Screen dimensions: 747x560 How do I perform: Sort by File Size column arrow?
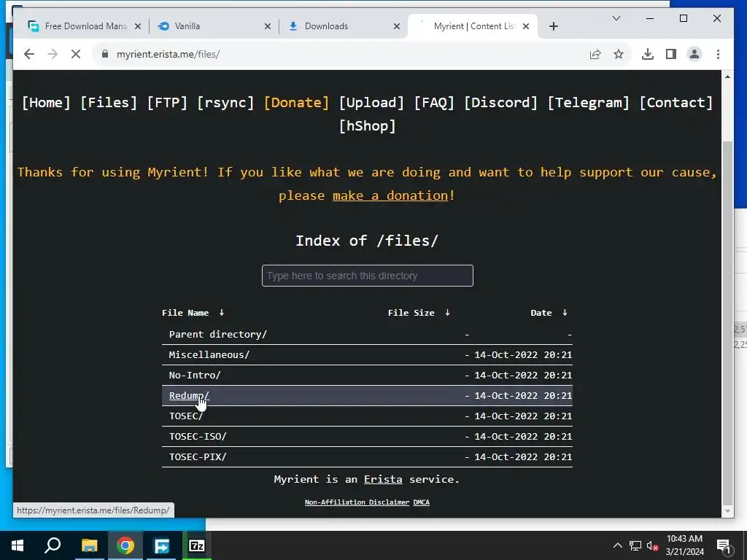447,313
